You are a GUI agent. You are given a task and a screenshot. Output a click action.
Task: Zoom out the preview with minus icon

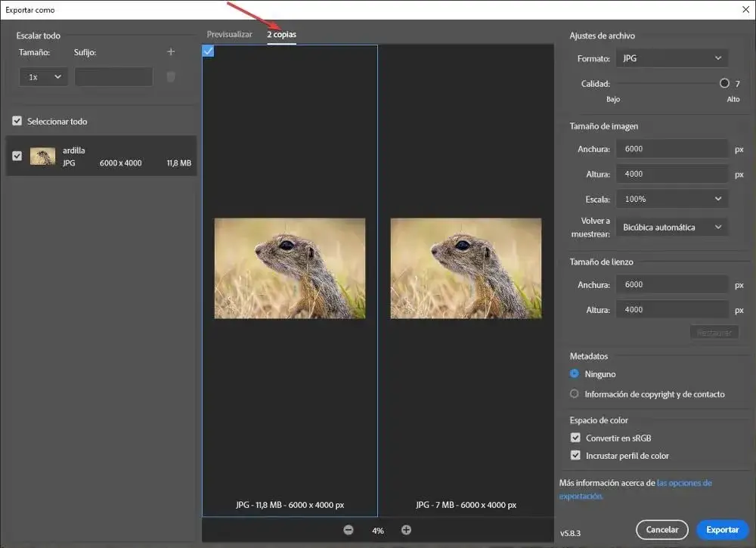coord(349,530)
